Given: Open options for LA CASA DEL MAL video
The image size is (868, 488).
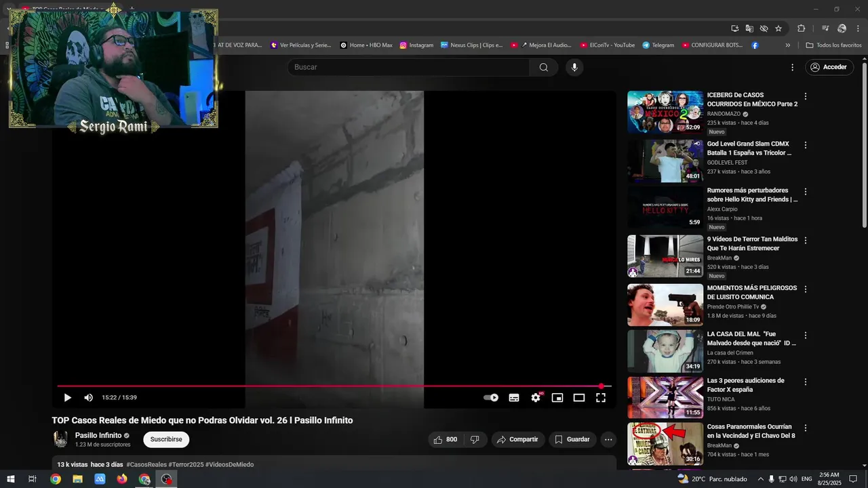Looking at the screenshot, I should (806, 335).
